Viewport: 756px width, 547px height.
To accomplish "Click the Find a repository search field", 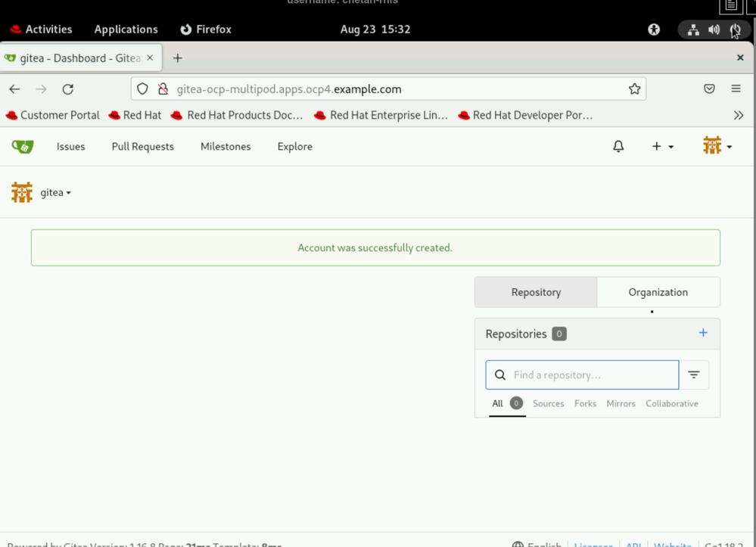I will [x=590, y=375].
